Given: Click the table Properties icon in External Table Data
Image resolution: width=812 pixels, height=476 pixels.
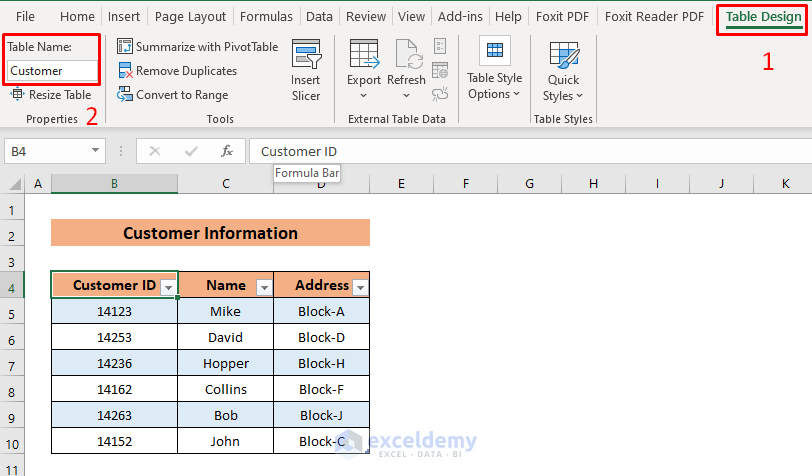Looking at the screenshot, I should coord(440,46).
